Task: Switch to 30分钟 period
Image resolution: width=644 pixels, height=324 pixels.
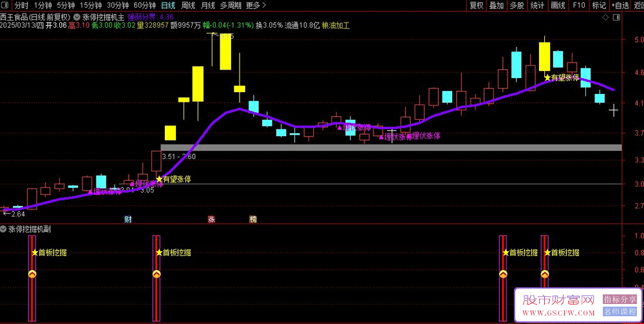Action: pyautogui.click(x=117, y=5)
